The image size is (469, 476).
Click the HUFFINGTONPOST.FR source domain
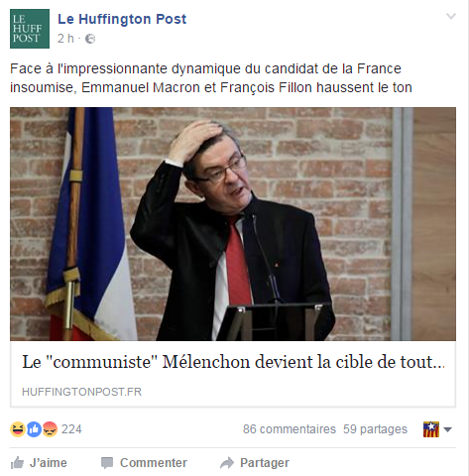pos(81,392)
